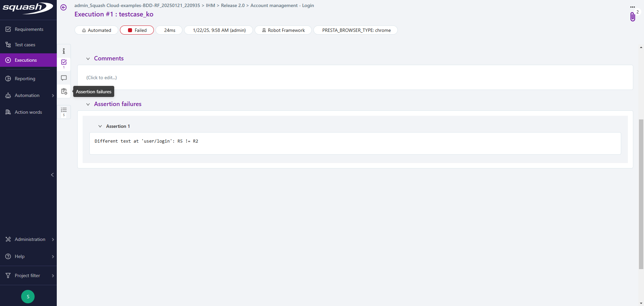Open the comments speech-bubble anchor icon
The width and height of the screenshot is (644, 306).
click(x=63, y=78)
